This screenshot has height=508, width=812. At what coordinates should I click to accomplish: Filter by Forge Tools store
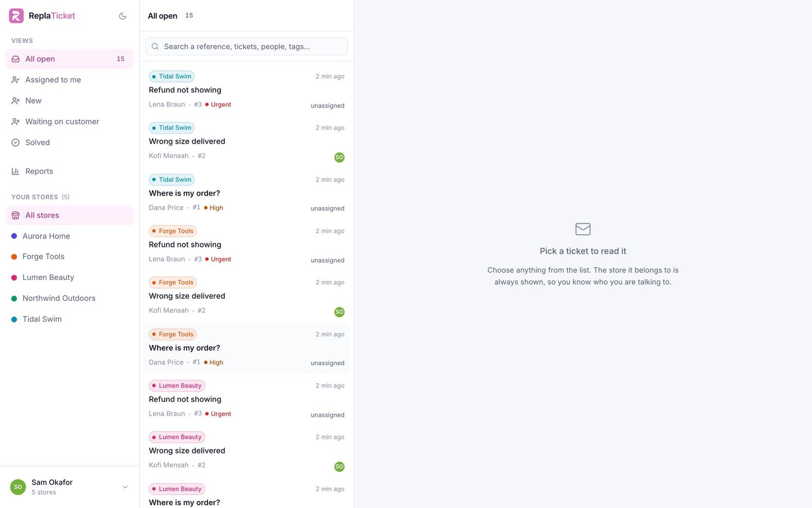coord(70,257)
